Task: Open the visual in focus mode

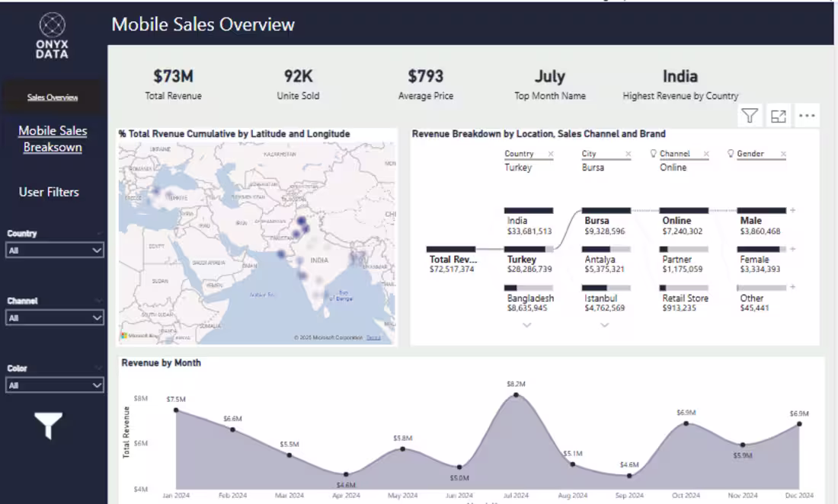Action: tap(779, 115)
